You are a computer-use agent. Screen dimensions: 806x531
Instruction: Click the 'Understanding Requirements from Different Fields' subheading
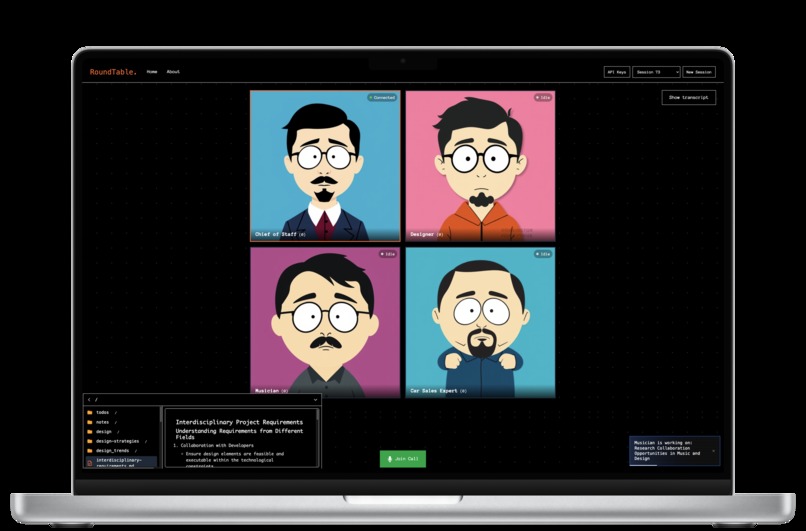(240, 434)
